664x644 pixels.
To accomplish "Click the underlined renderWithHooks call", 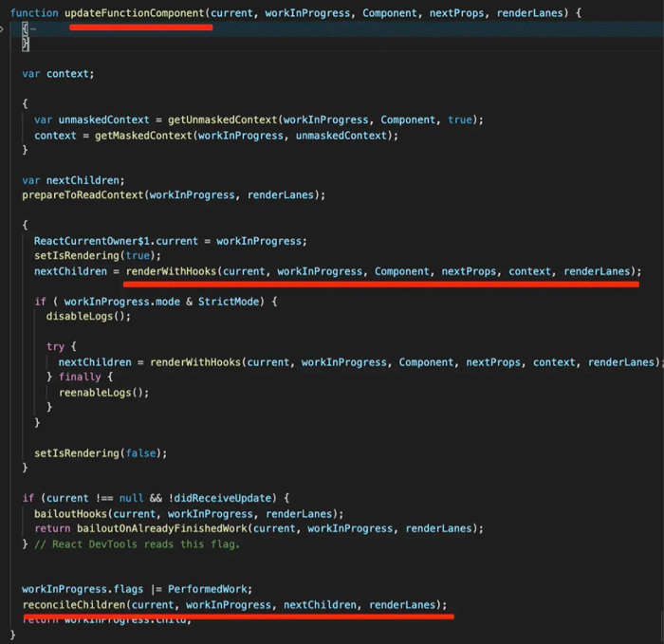I will pyautogui.click(x=171, y=271).
